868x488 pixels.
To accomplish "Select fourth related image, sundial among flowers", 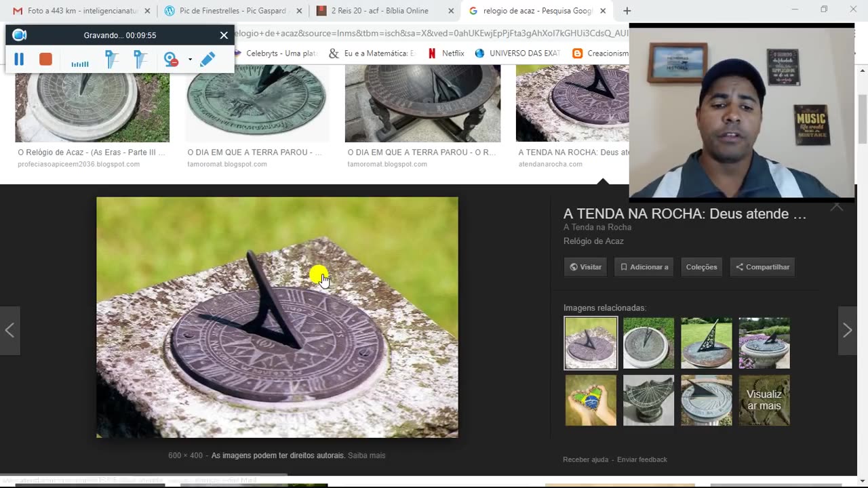I will click(x=764, y=343).
